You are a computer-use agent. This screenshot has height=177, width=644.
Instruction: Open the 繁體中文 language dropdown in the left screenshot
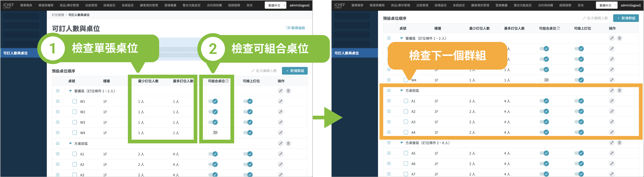pyautogui.click(x=276, y=5)
